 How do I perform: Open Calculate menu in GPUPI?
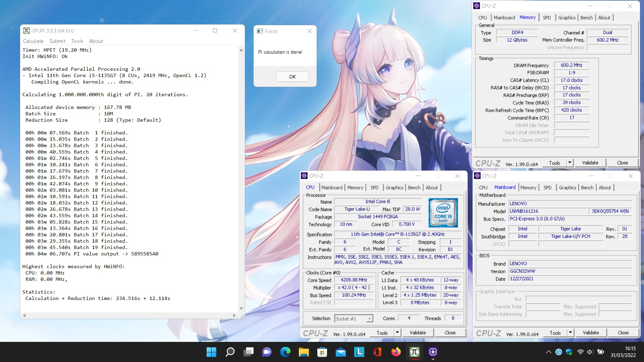(33, 41)
